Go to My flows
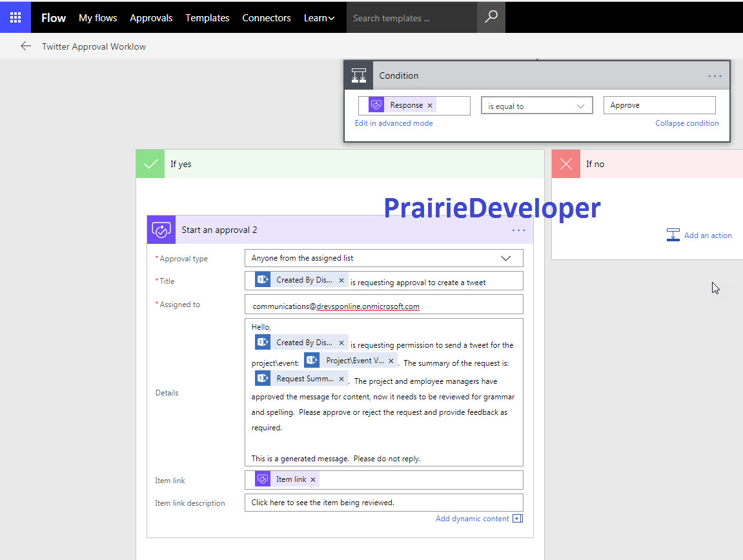The width and height of the screenshot is (743, 560). tap(97, 18)
